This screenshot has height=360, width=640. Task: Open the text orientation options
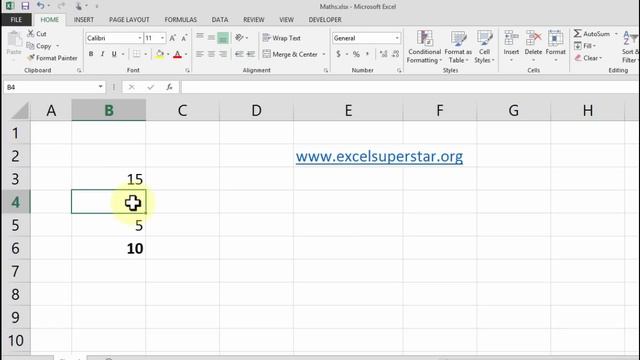point(240,38)
